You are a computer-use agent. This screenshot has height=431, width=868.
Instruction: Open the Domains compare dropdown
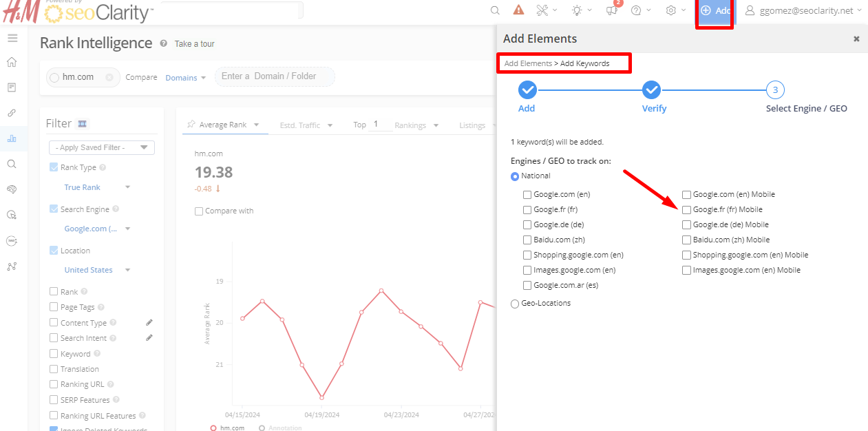pyautogui.click(x=185, y=78)
